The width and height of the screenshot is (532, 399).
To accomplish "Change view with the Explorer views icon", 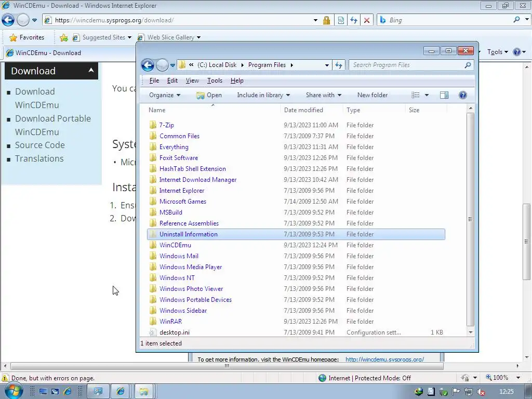I will [416, 95].
